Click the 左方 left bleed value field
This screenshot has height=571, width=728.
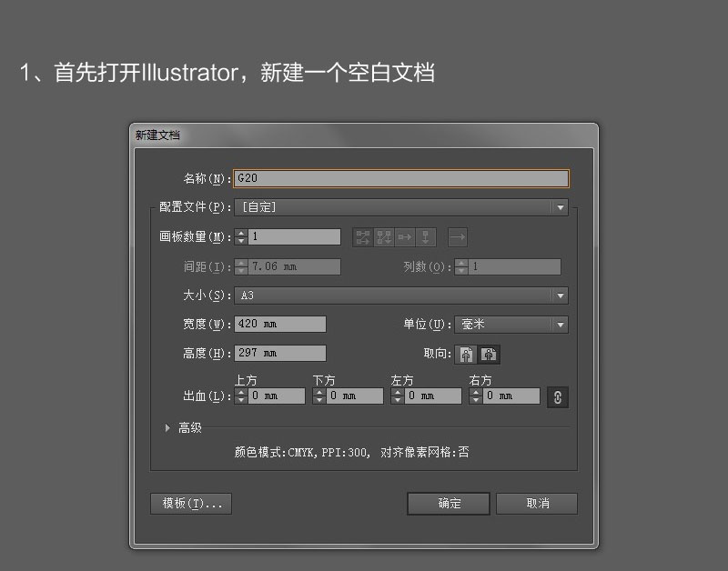tap(433, 396)
